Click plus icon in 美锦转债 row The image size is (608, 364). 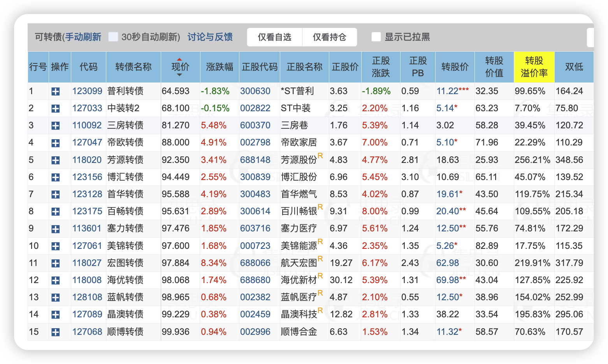tap(56, 246)
